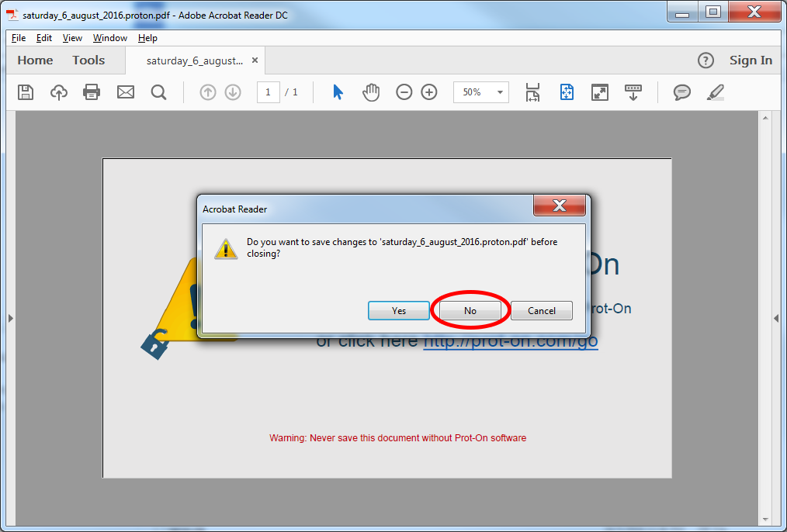Click the Fit Width scrolling icon
This screenshot has height=532, width=787.
tap(532, 92)
